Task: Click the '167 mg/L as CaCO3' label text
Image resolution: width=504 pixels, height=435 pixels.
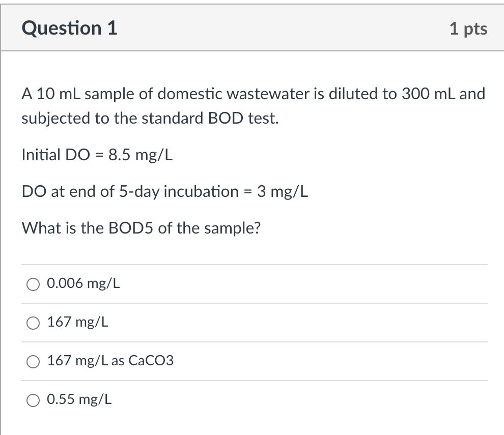Action: click(110, 361)
